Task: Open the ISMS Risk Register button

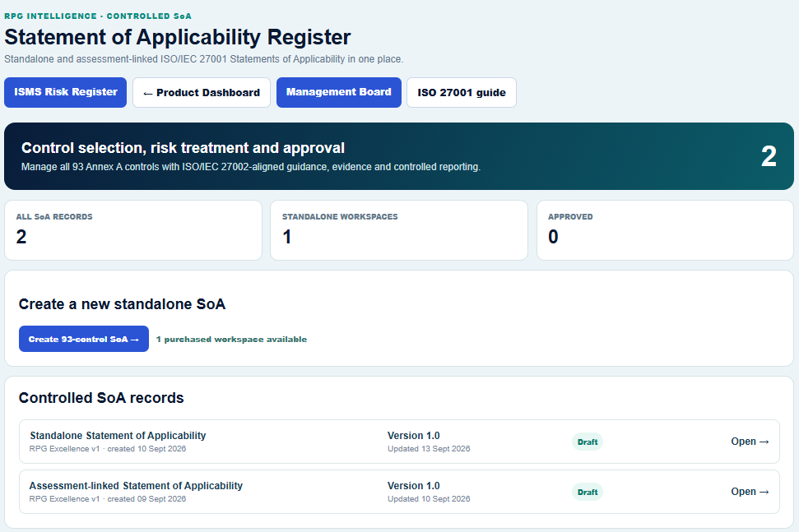Action: point(65,92)
